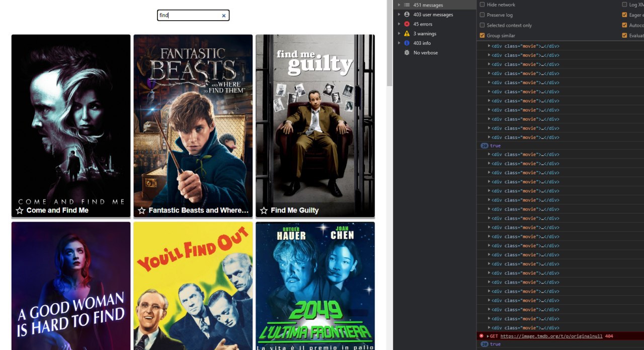This screenshot has width=644, height=350.
Task: Expand the 403 info group arrow
Action: tap(399, 43)
